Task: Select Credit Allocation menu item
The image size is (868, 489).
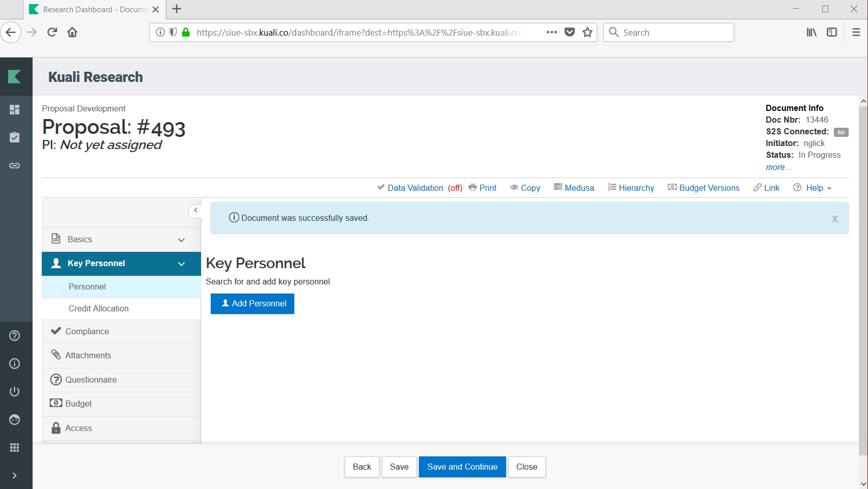Action: point(99,308)
